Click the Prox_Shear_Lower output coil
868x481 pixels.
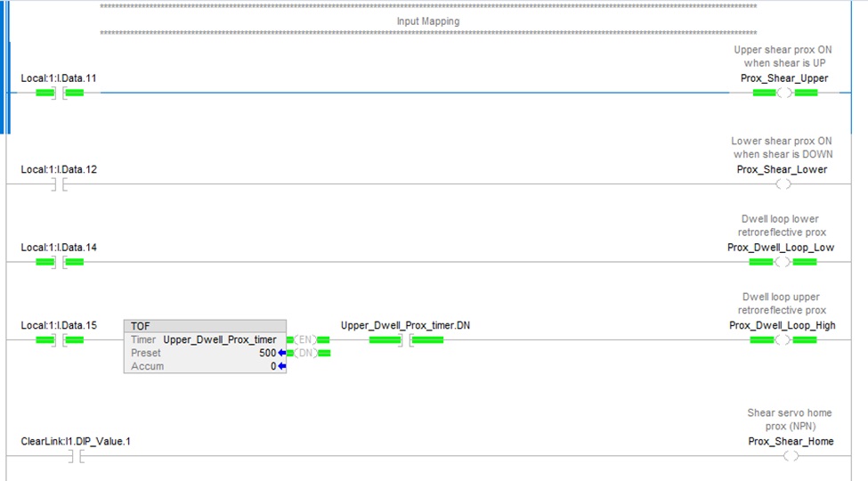[783, 184]
